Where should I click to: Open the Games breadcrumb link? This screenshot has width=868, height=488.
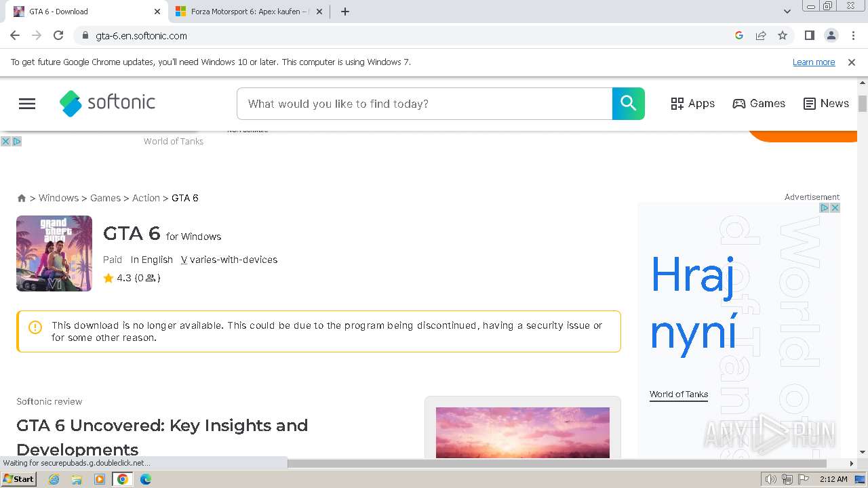(105, 198)
